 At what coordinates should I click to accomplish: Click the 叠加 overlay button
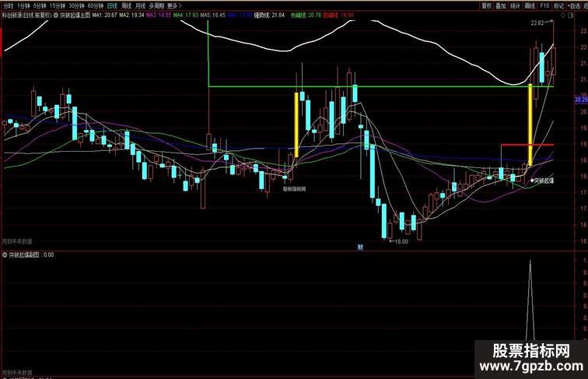pos(501,5)
